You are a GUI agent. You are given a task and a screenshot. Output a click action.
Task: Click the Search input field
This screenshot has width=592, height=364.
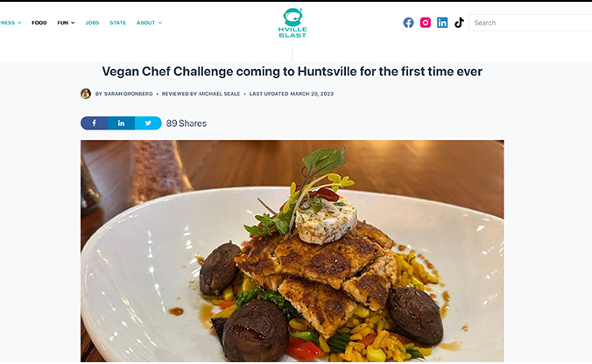pyautogui.click(x=531, y=23)
